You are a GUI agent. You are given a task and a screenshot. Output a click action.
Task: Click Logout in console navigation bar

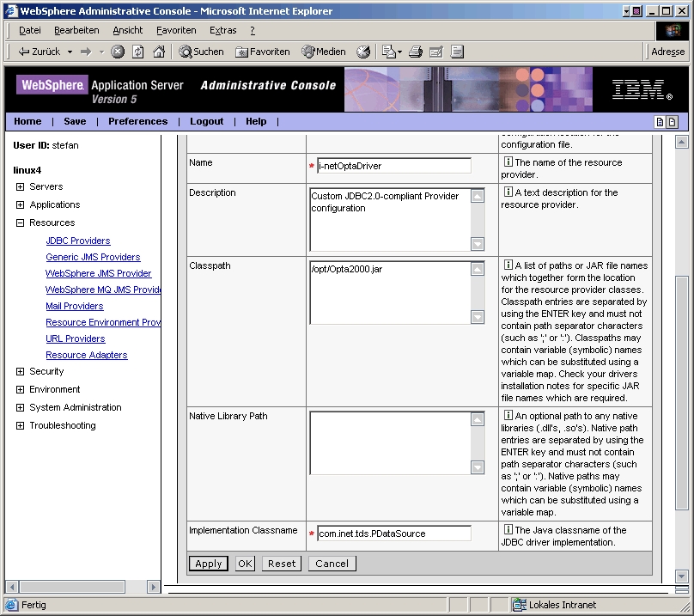(207, 121)
